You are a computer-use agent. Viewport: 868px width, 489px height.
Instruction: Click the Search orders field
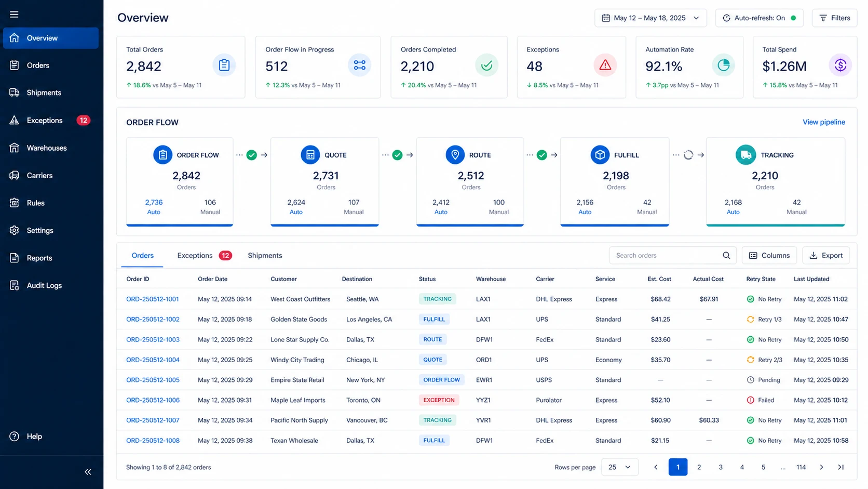[x=672, y=256]
